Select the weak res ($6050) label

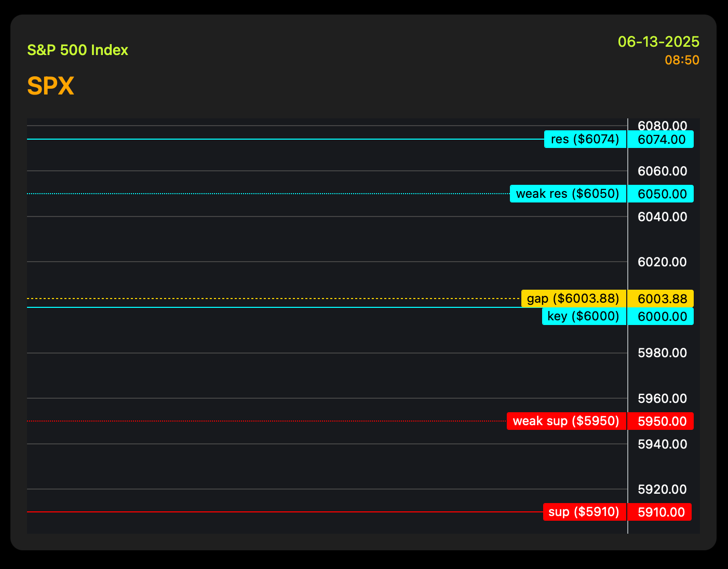click(x=568, y=194)
